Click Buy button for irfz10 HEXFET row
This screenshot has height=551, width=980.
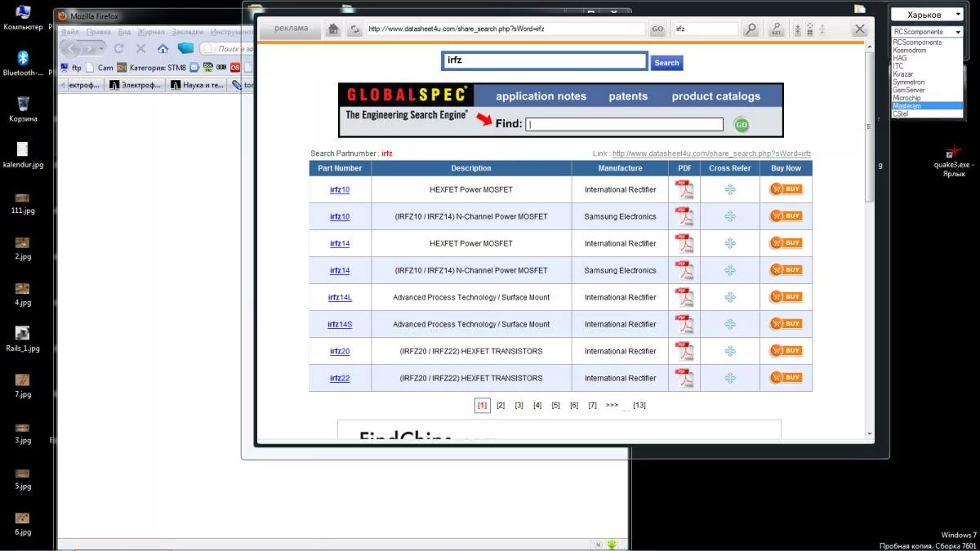pos(786,189)
